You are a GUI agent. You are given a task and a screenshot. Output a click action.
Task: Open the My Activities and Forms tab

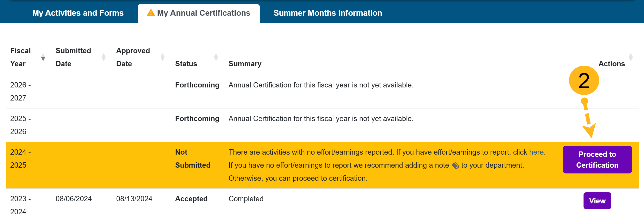[x=78, y=13]
